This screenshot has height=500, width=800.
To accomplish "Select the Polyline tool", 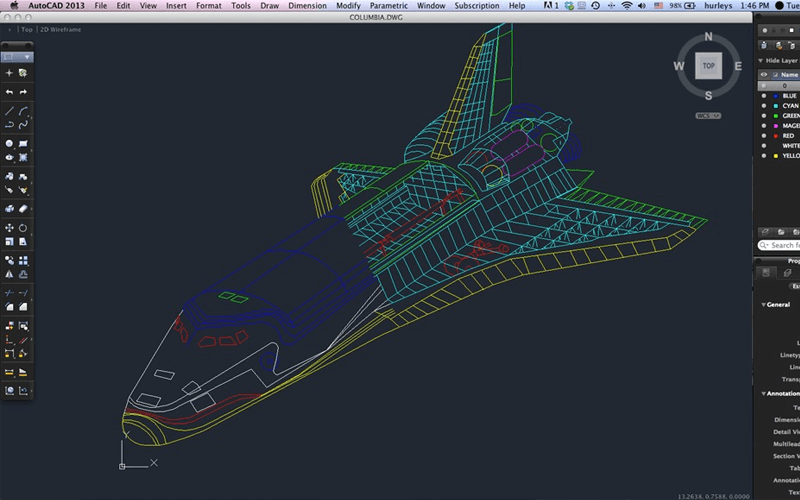I will click(x=9, y=124).
